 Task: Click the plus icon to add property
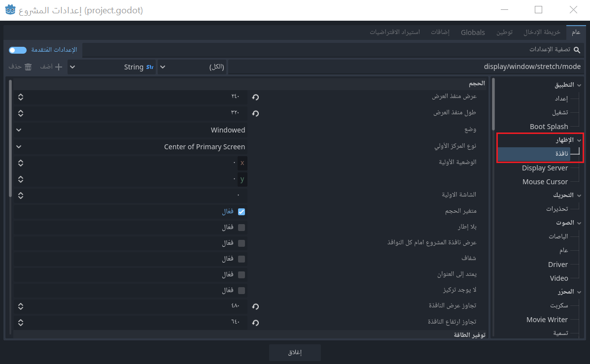(59, 66)
